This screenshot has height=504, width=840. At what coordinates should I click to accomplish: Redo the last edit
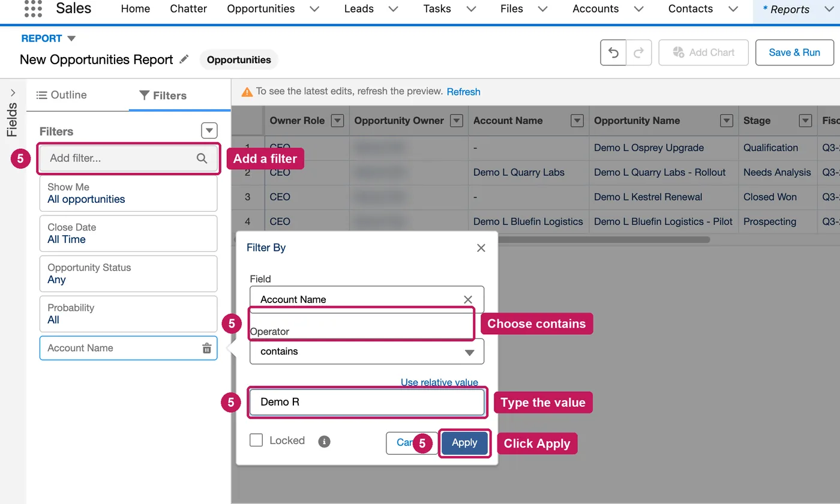pos(639,53)
